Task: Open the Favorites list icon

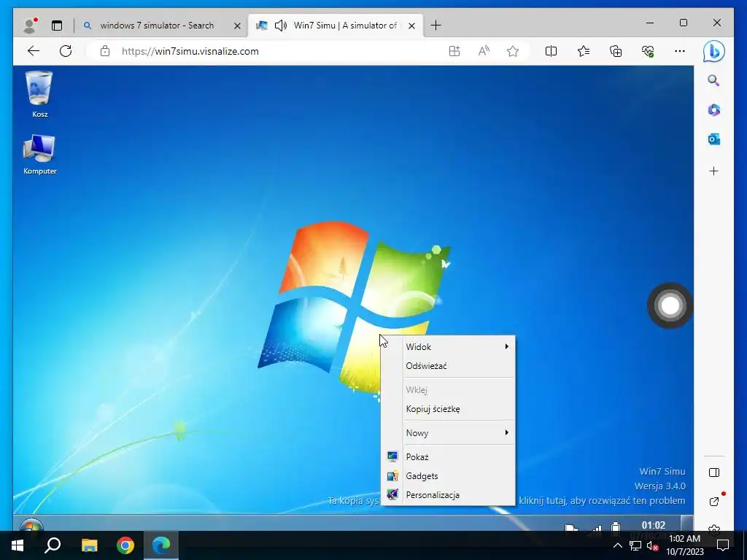Action: (x=583, y=51)
